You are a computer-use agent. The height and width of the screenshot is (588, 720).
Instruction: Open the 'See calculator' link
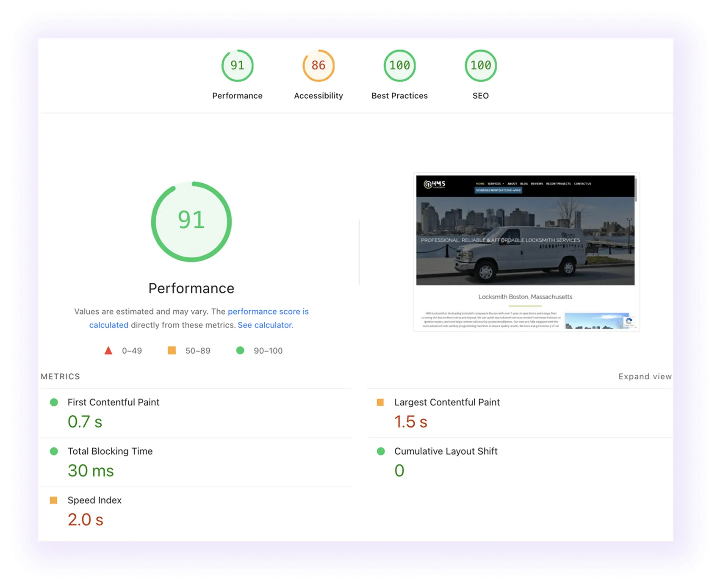(x=265, y=325)
